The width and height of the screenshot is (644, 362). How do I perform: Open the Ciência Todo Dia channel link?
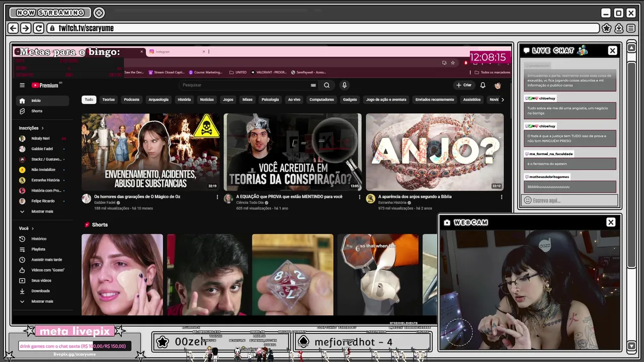point(251,203)
